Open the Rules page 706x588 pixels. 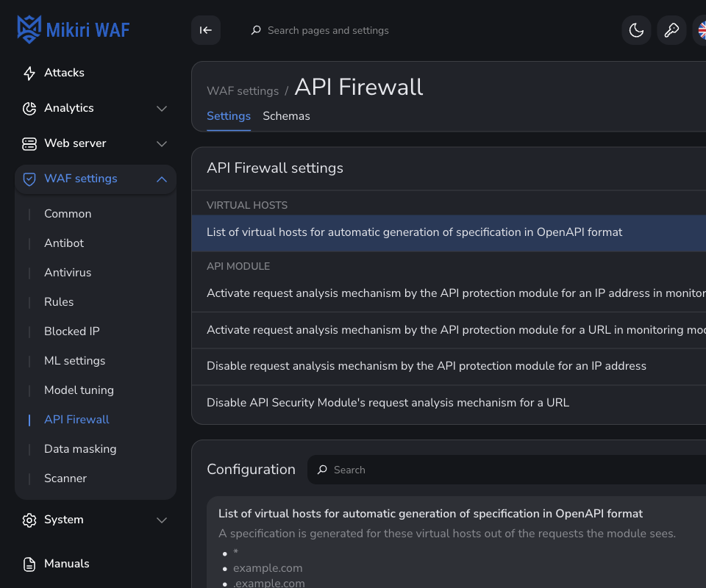pyautogui.click(x=59, y=302)
